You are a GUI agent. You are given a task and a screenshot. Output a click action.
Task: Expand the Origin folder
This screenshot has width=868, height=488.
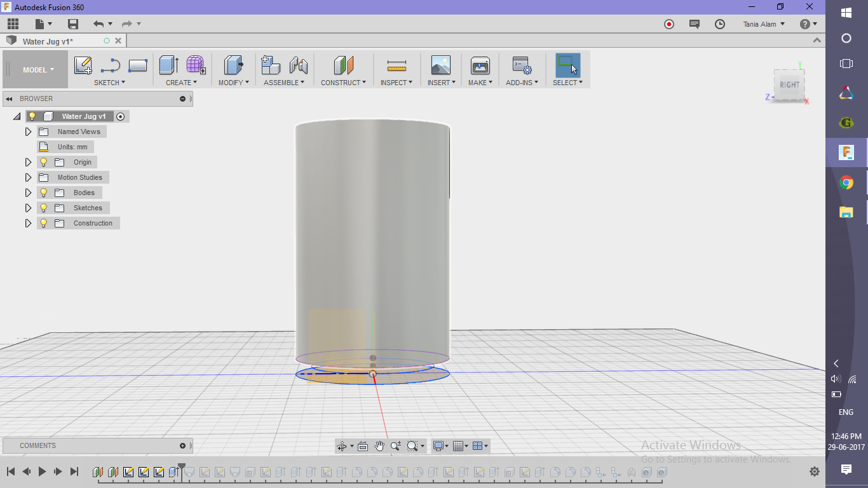[x=28, y=162]
